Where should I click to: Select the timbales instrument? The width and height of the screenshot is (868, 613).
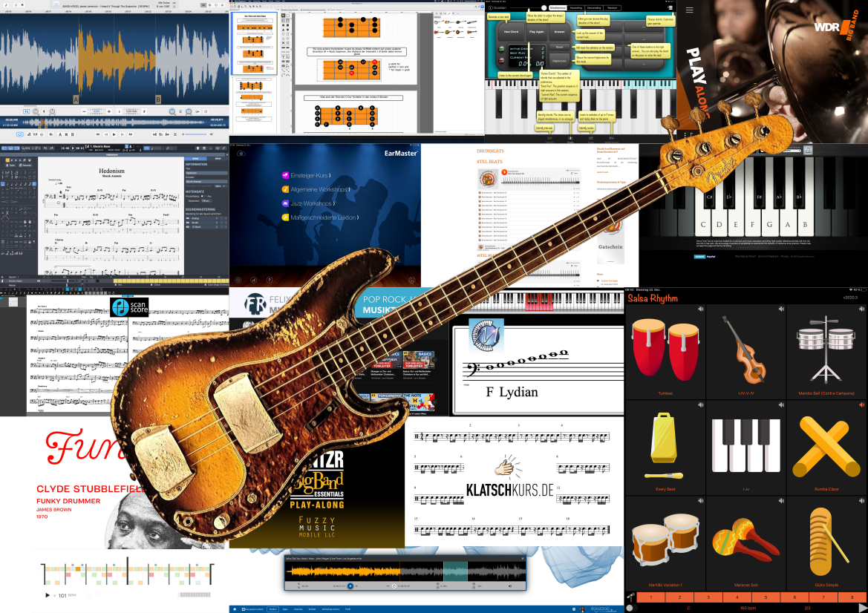(826, 350)
